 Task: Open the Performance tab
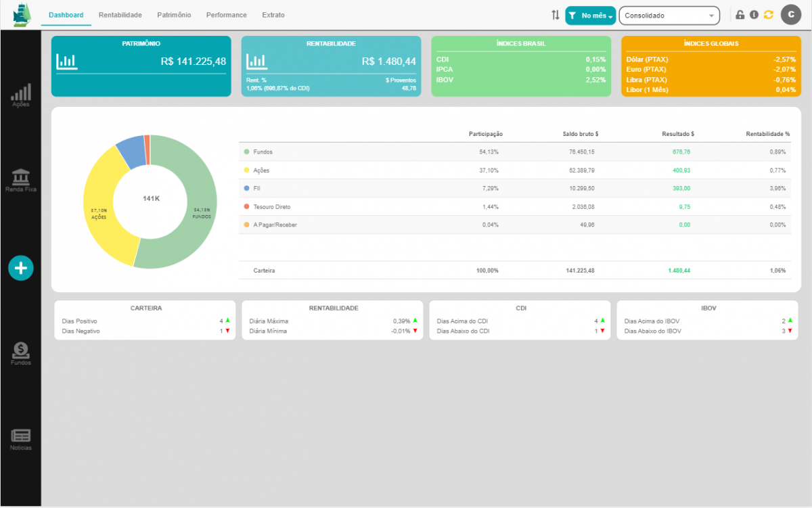coord(227,15)
